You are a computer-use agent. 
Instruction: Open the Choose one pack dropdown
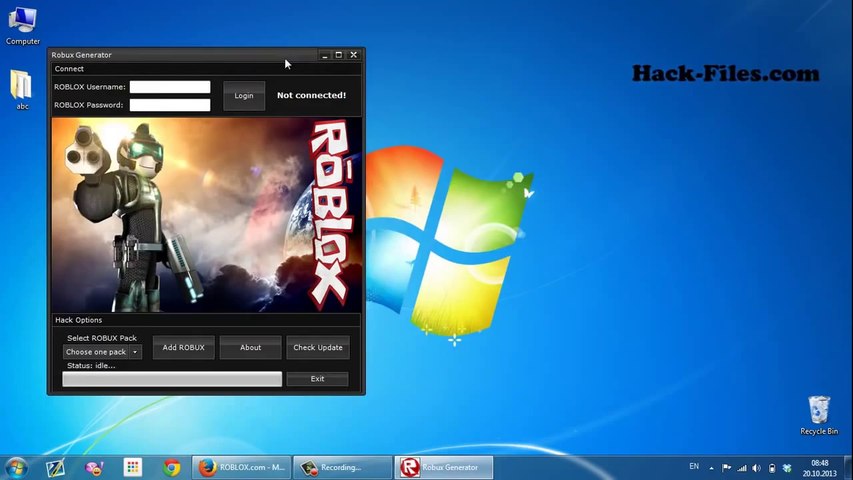[103, 352]
